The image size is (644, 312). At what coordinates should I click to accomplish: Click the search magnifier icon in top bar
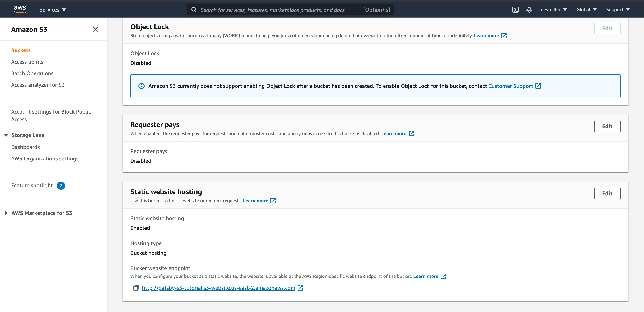click(x=194, y=10)
